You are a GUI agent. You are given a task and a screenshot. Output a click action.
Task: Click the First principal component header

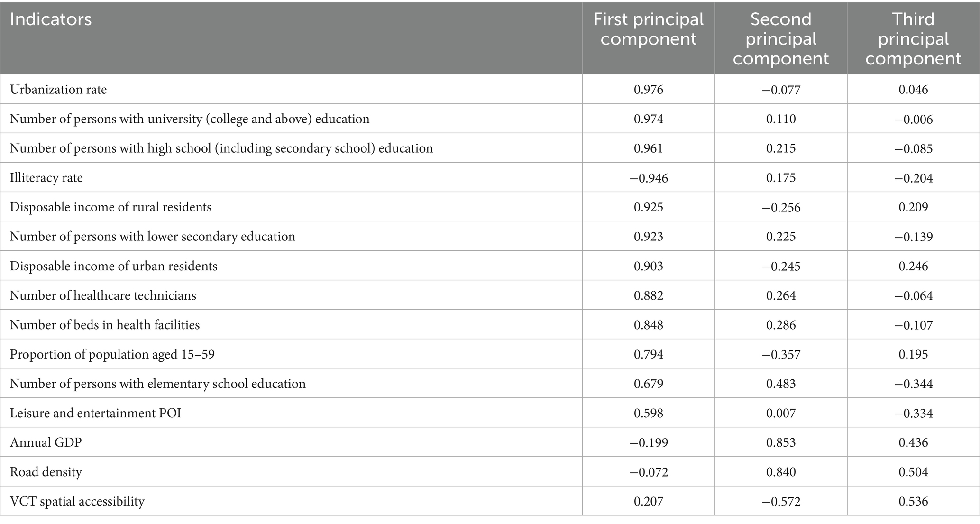(x=648, y=29)
